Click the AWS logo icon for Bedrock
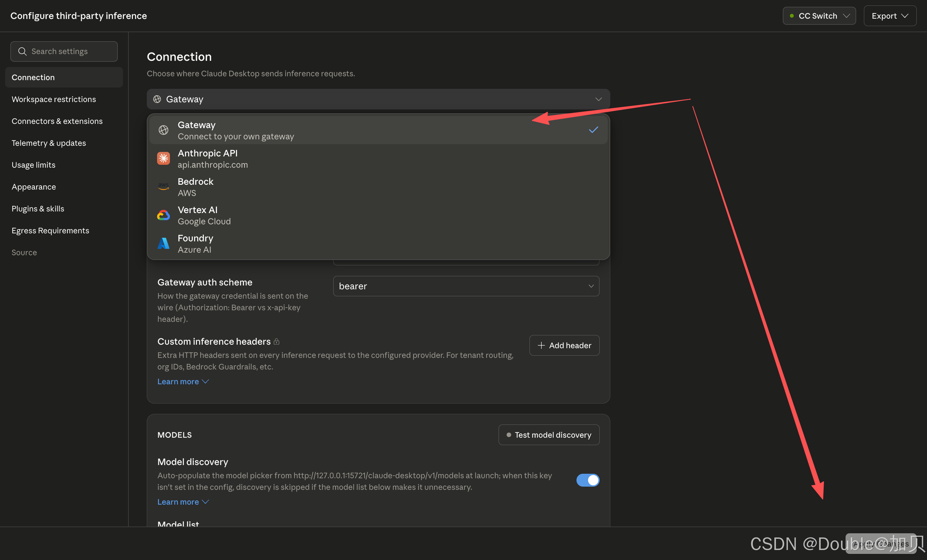927x560 pixels. [163, 187]
